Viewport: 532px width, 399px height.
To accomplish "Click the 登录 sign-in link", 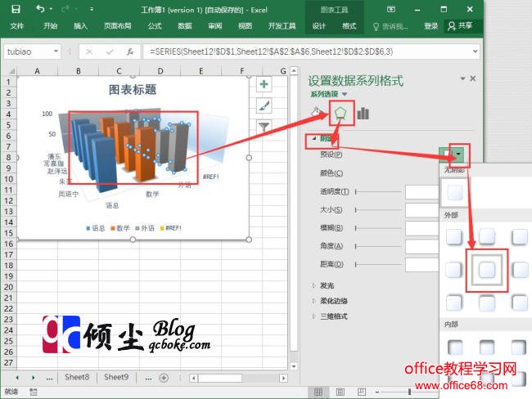I will pos(431,26).
